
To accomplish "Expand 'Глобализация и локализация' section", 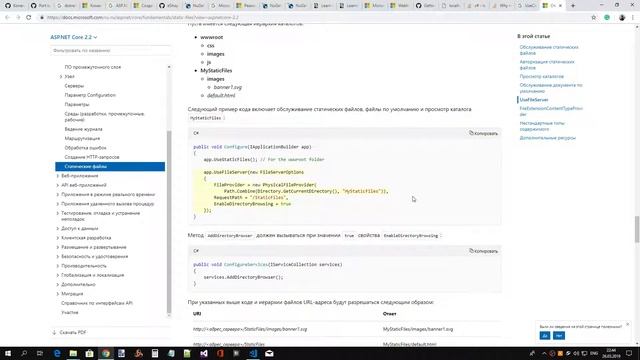I will [x=58, y=276].
